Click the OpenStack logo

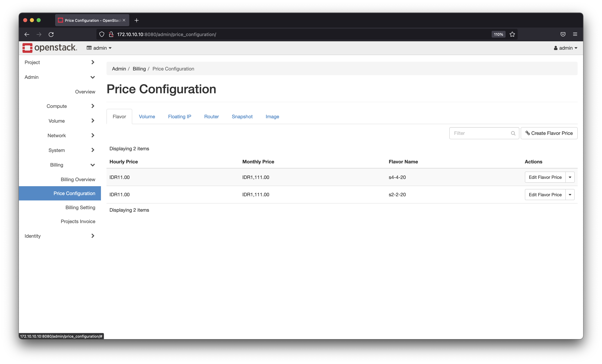pos(50,48)
